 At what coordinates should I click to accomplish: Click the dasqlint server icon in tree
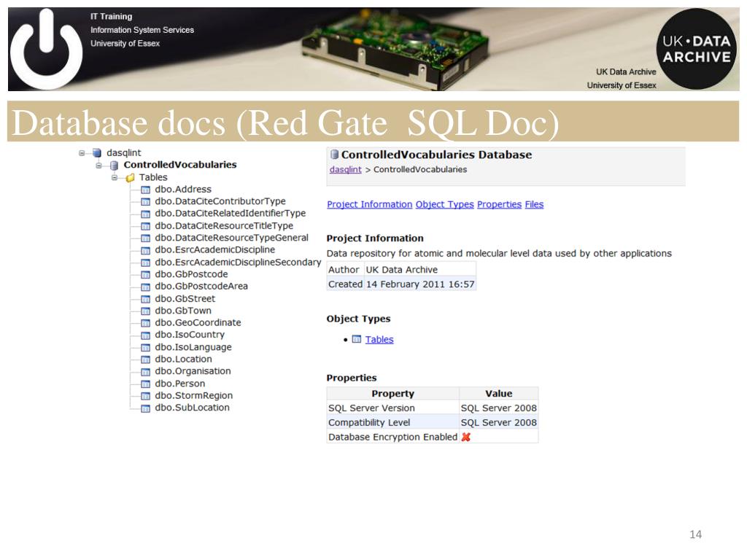click(97, 153)
